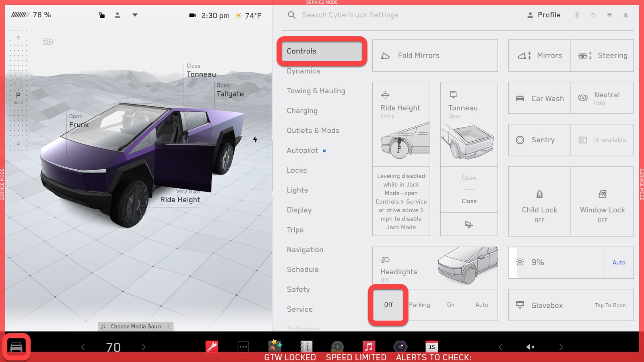Tap the Steering adjust button
This screenshot has height=362, width=644.
point(602,56)
